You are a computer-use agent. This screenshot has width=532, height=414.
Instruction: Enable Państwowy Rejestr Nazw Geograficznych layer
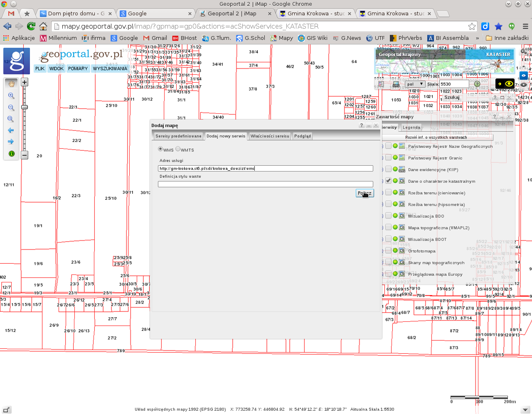click(x=388, y=146)
